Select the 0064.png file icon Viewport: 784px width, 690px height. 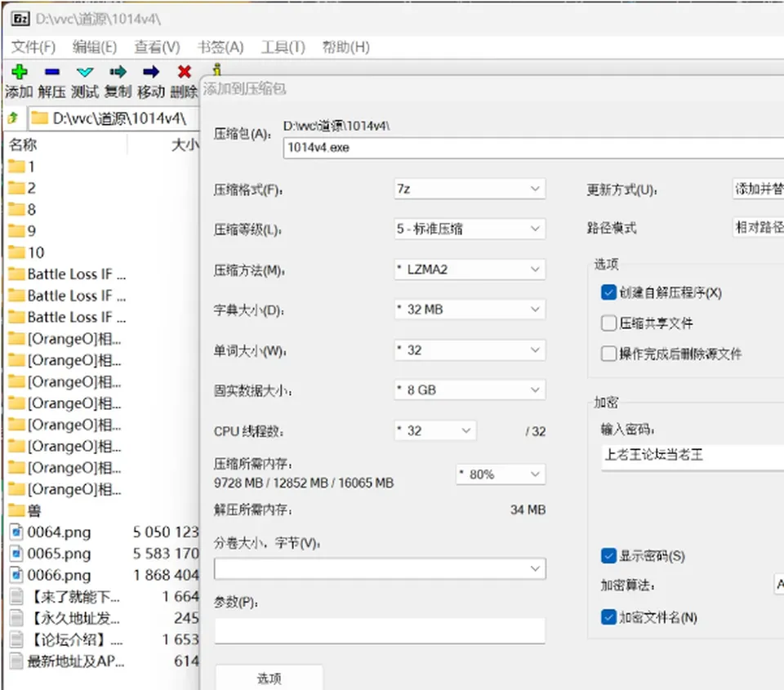point(16,532)
